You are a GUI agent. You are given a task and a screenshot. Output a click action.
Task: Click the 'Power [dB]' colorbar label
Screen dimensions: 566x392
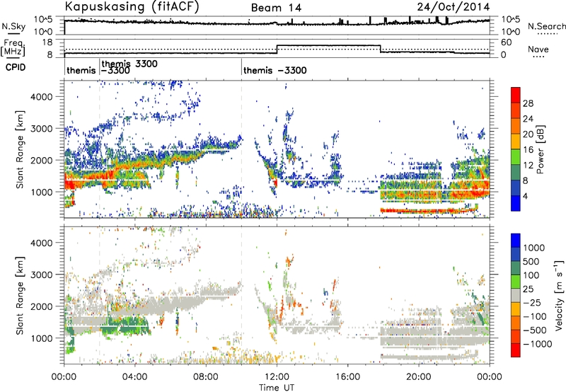pos(540,149)
